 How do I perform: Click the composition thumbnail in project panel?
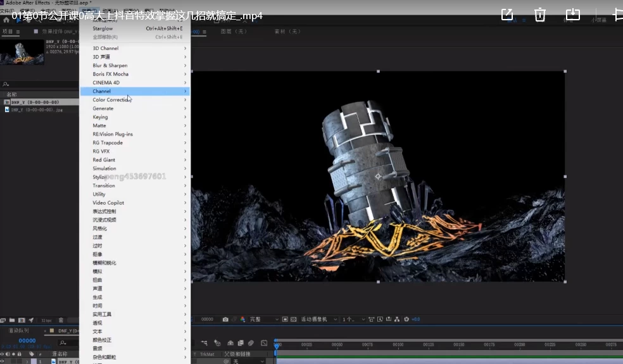click(x=22, y=53)
